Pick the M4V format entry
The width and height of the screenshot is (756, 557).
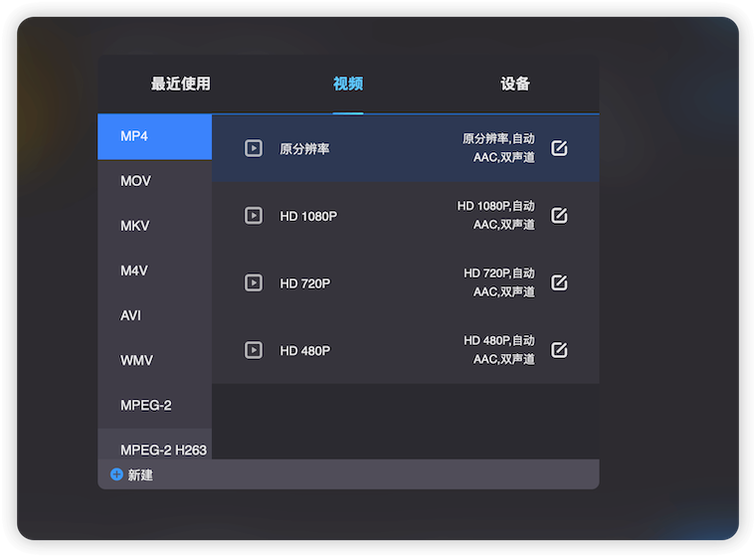(154, 271)
